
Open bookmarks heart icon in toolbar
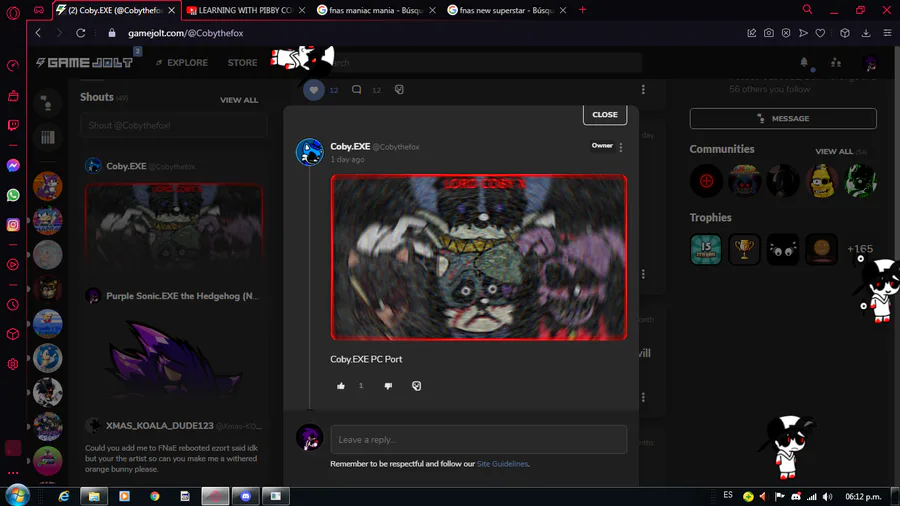pos(820,33)
